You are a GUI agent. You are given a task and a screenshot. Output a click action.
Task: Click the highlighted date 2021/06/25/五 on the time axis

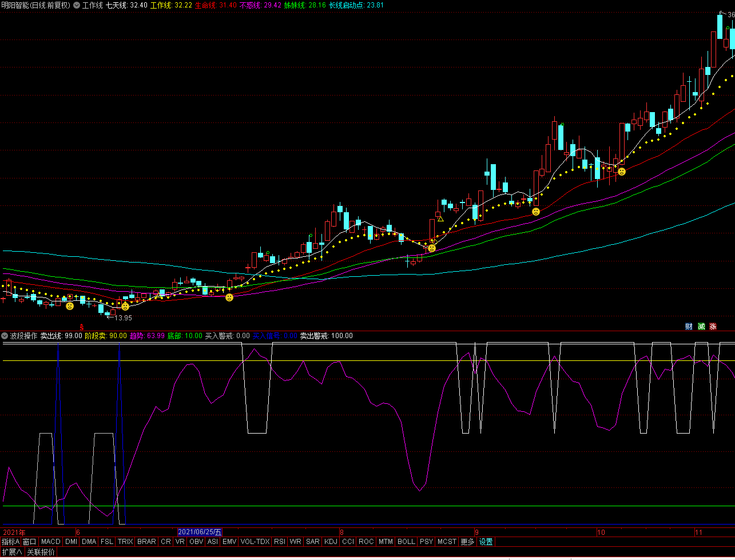(200, 533)
